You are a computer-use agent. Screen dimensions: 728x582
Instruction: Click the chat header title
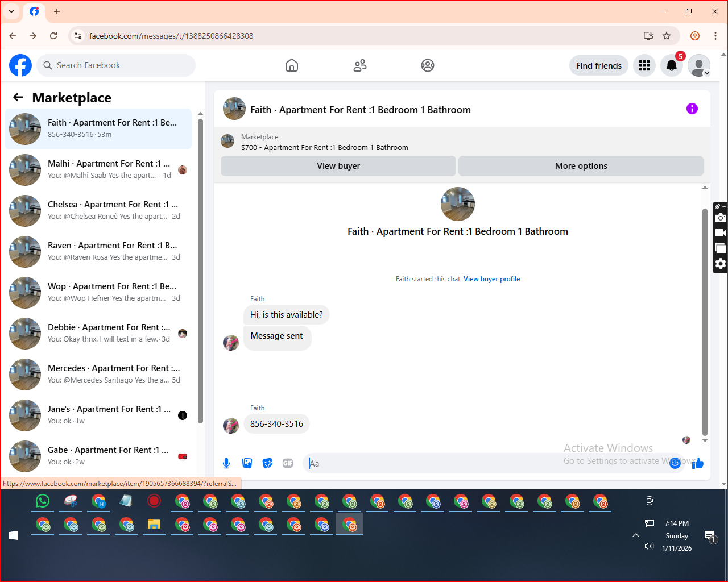(x=361, y=110)
